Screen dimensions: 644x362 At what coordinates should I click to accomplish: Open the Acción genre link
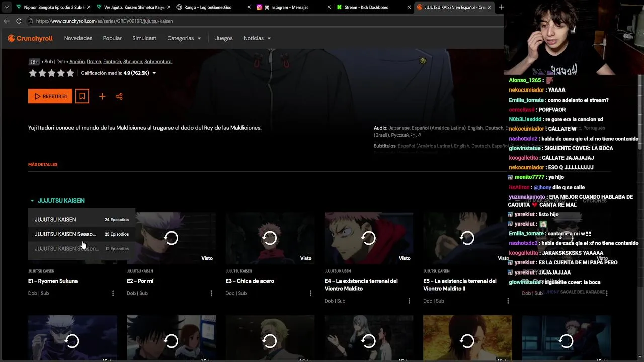(77, 62)
